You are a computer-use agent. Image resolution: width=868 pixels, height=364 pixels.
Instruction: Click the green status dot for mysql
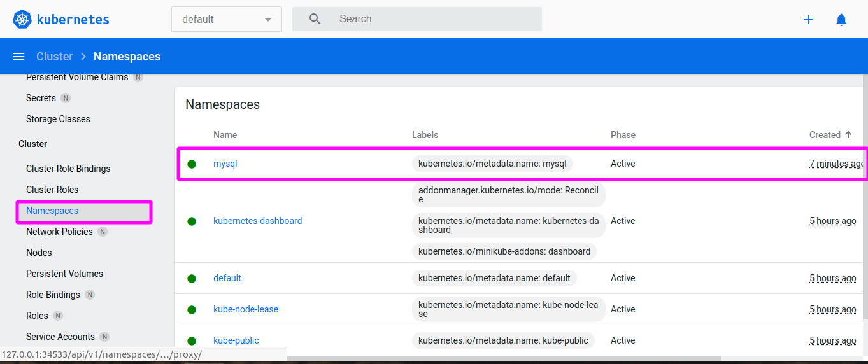pyautogui.click(x=192, y=164)
